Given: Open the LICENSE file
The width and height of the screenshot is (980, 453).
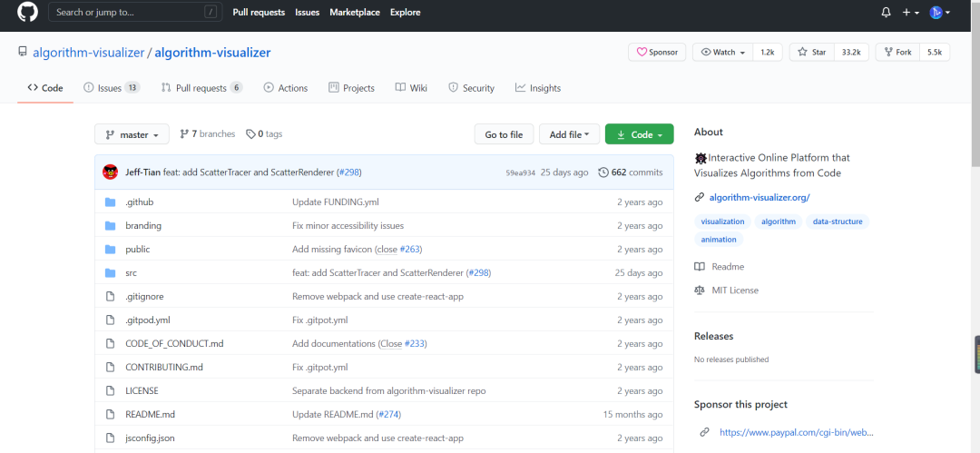Looking at the screenshot, I should (x=142, y=390).
